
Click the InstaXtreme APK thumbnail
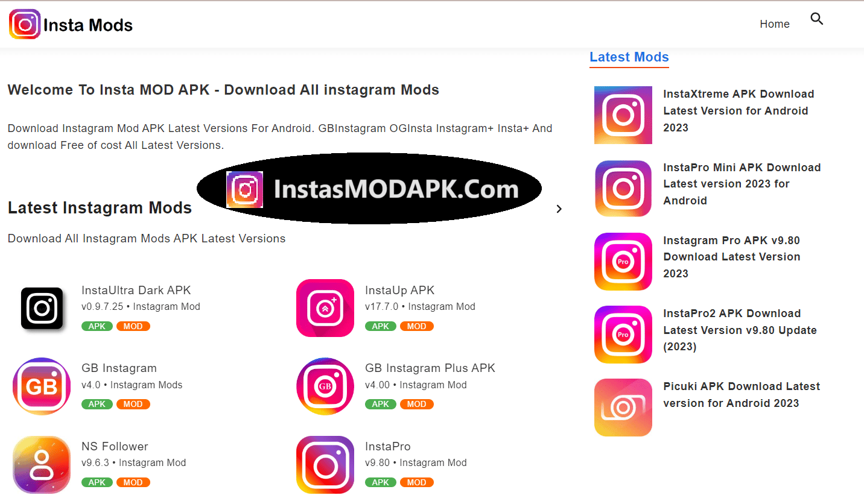coord(623,115)
